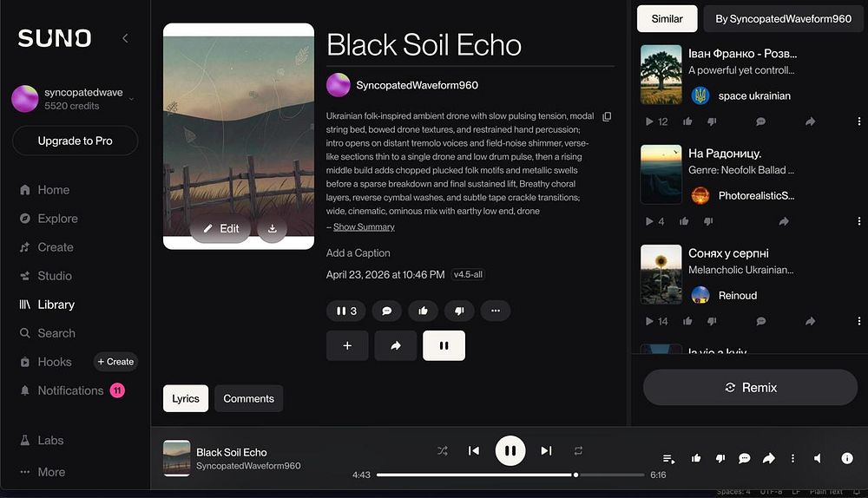Pause playback in the bottom player
868x498 pixels.
pyautogui.click(x=510, y=451)
